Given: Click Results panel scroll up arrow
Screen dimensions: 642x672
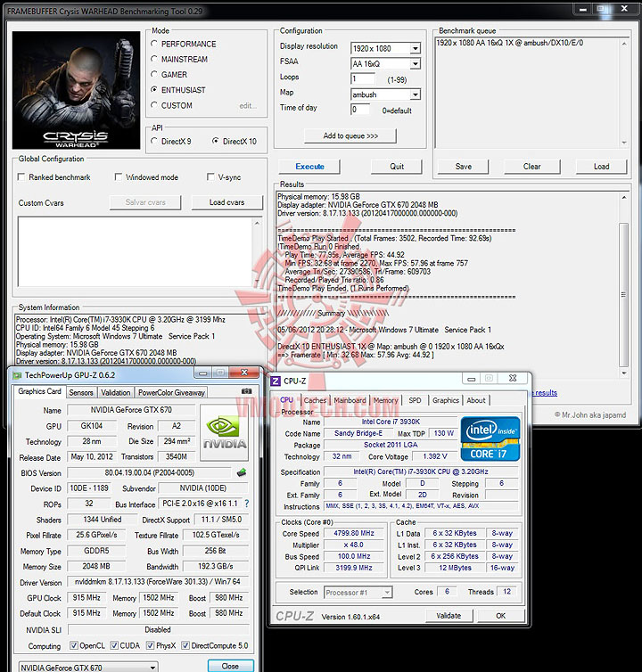Looking at the screenshot, I should coord(624,198).
